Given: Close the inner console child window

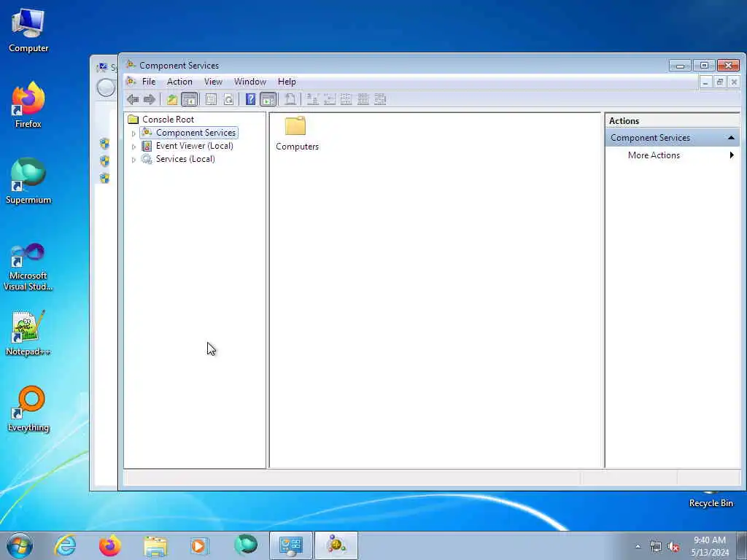Looking at the screenshot, I should 734,82.
